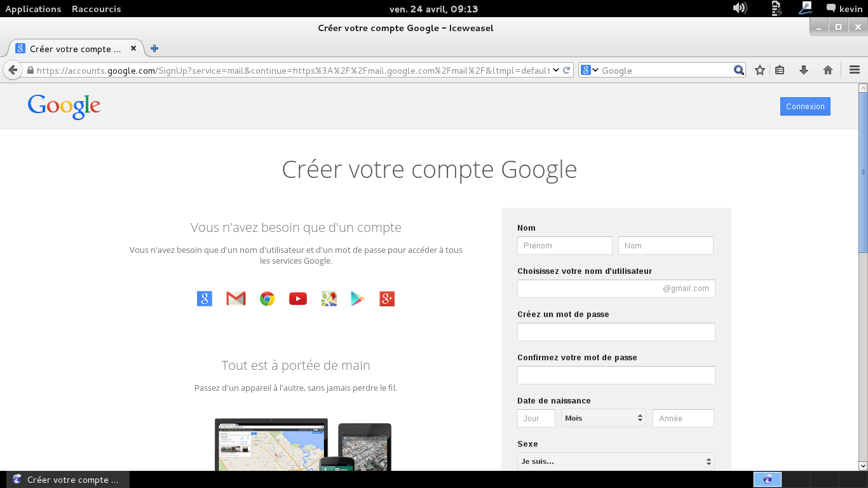Open the chat bubble icon beside kevin

click(x=831, y=8)
